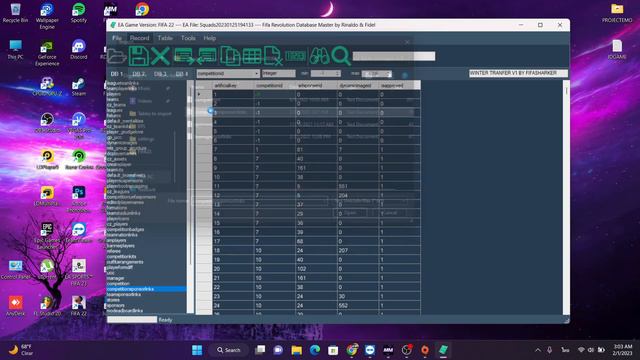Viewport: 640px width, 360px height.
Task: Click the search text box in toolbar
Action: tap(394, 56)
